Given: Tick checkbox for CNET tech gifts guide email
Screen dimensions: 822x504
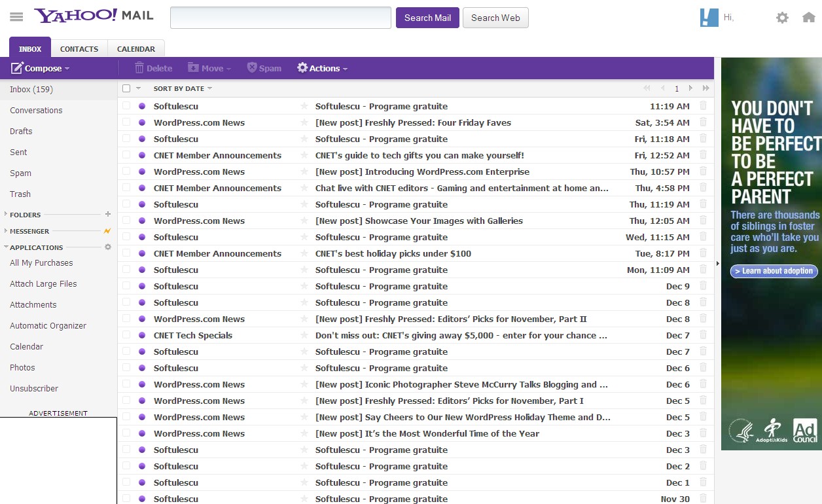Looking at the screenshot, I should click(x=126, y=154).
